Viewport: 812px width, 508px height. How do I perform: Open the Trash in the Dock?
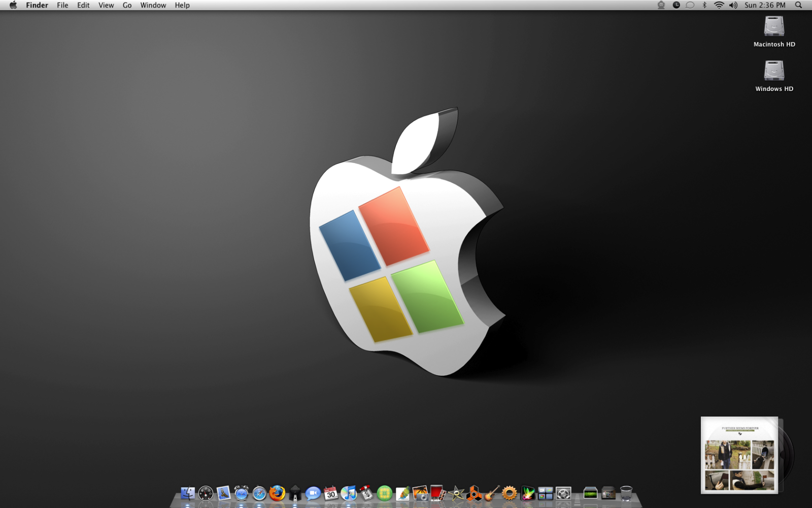click(626, 493)
